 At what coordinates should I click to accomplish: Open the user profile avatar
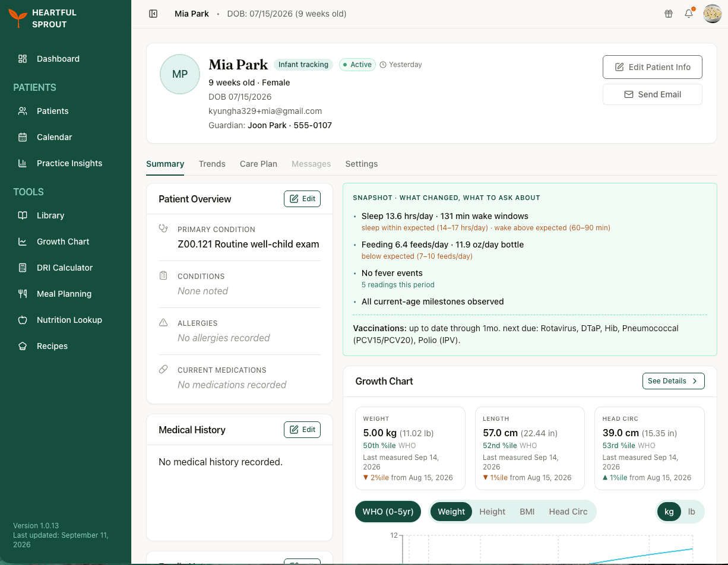tap(712, 14)
